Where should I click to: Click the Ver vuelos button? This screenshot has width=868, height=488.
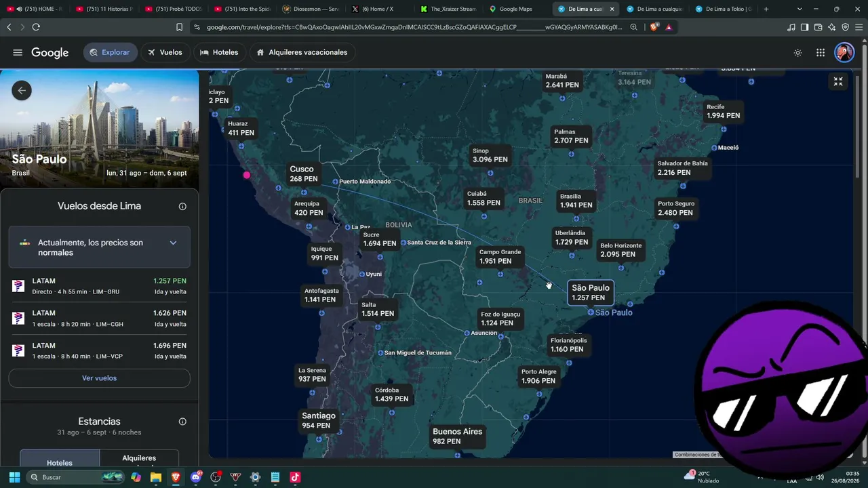pos(99,378)
